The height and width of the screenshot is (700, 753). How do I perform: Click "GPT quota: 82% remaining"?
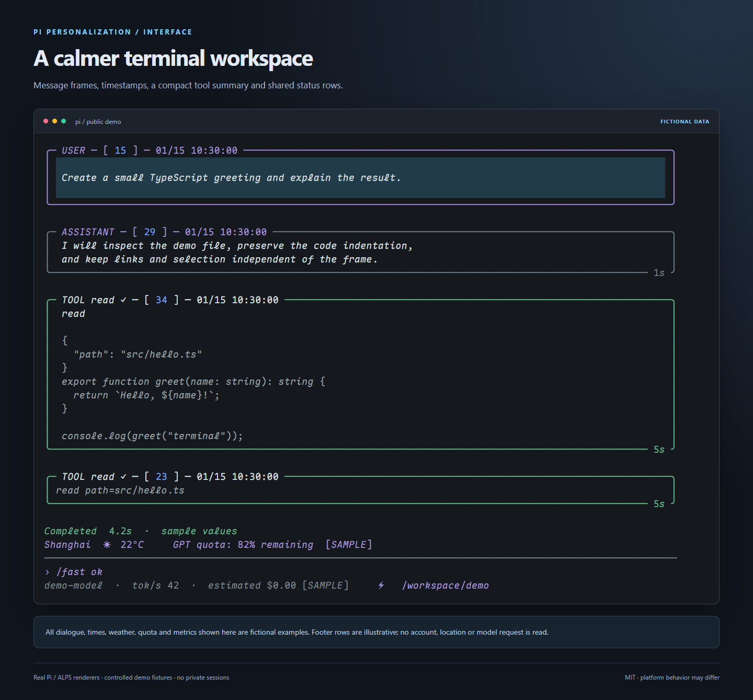(243, 545)
